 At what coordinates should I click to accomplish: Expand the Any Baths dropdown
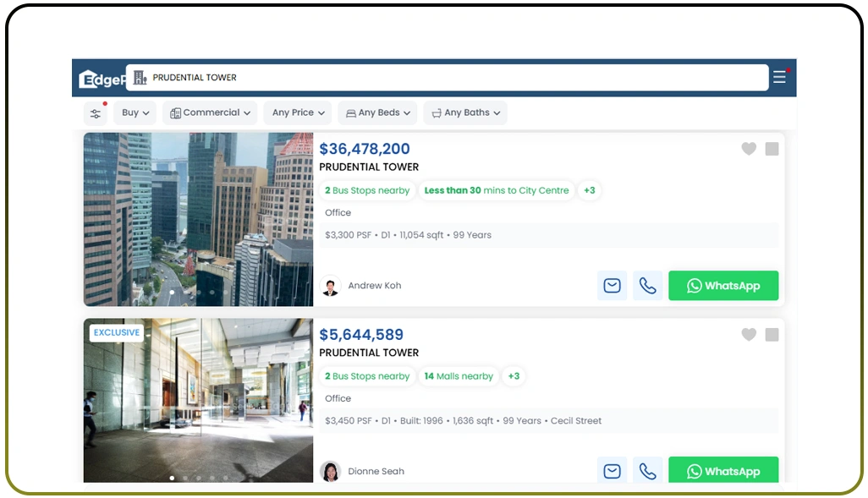464,112
